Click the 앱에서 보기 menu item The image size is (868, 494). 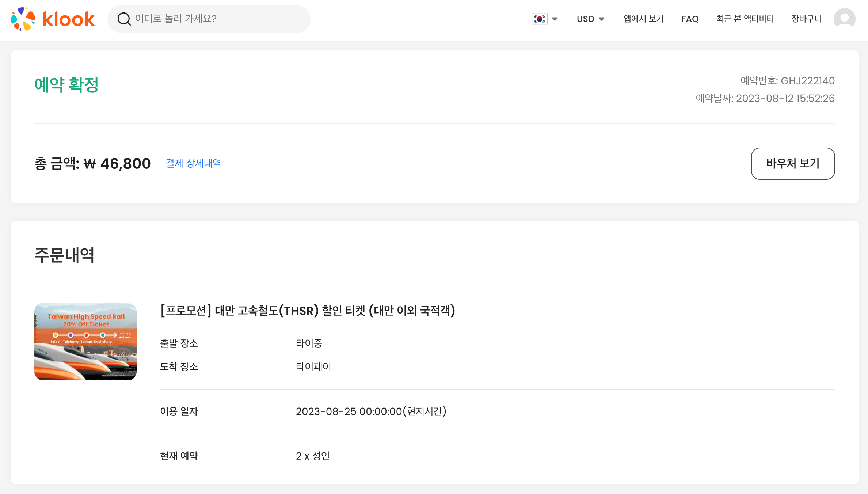(643, 19)
